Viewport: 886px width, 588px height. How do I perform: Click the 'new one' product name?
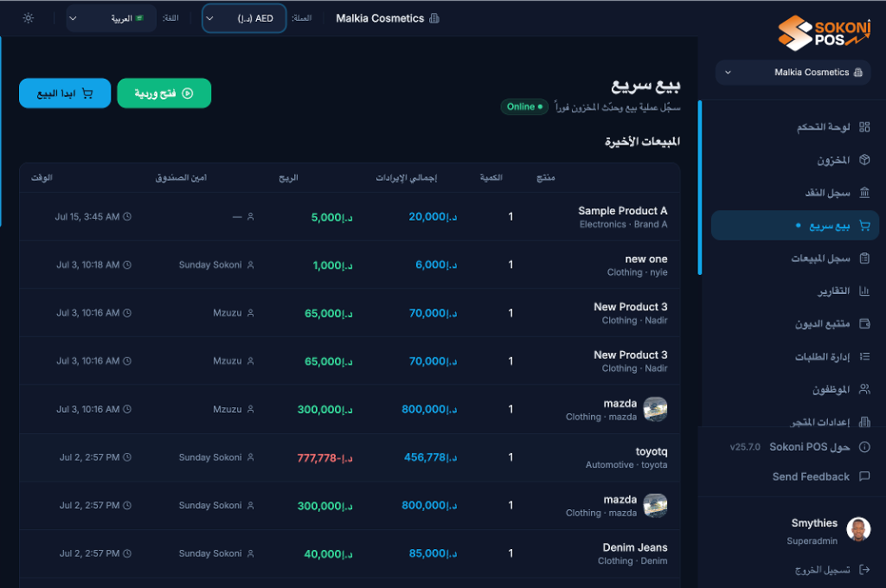645,259
